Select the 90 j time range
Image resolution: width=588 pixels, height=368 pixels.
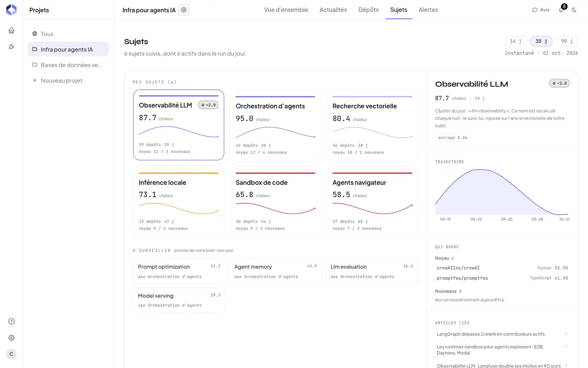click(567, 41)
